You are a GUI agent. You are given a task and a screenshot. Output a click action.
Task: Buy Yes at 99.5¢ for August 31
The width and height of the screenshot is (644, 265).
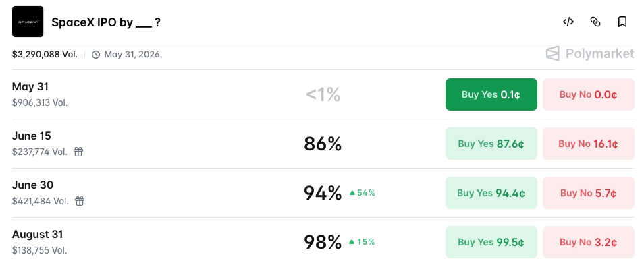pos(491,242)
